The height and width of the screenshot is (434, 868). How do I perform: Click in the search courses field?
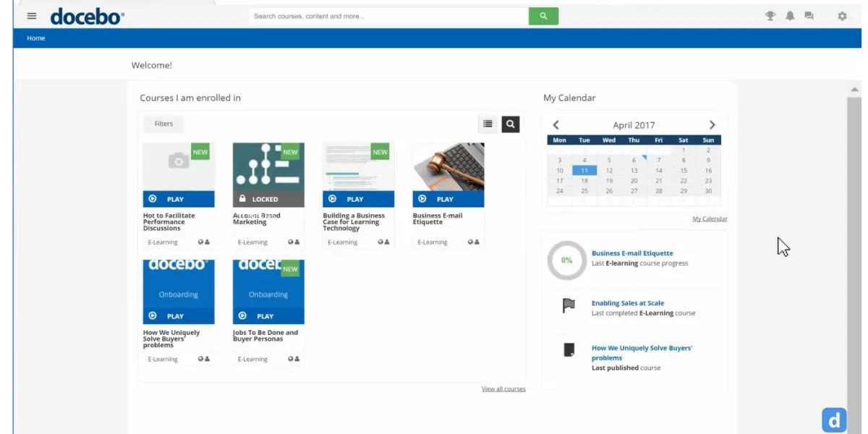(x=388, y=16)
